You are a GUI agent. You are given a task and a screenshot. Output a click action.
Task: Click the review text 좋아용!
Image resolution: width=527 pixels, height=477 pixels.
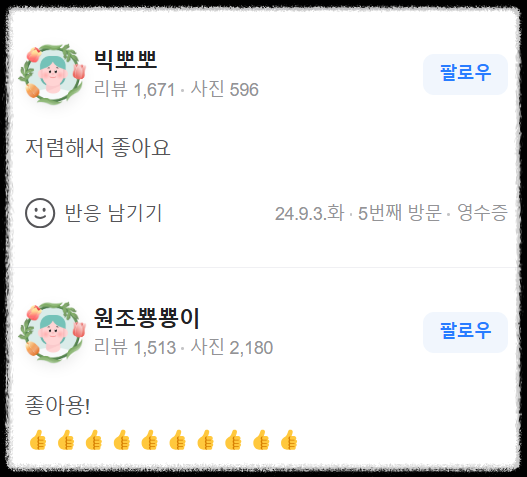point(57,405)
